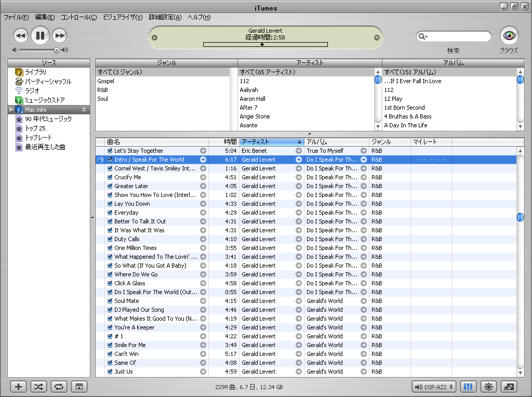Reverse the アーティスト column sort order

272,142
